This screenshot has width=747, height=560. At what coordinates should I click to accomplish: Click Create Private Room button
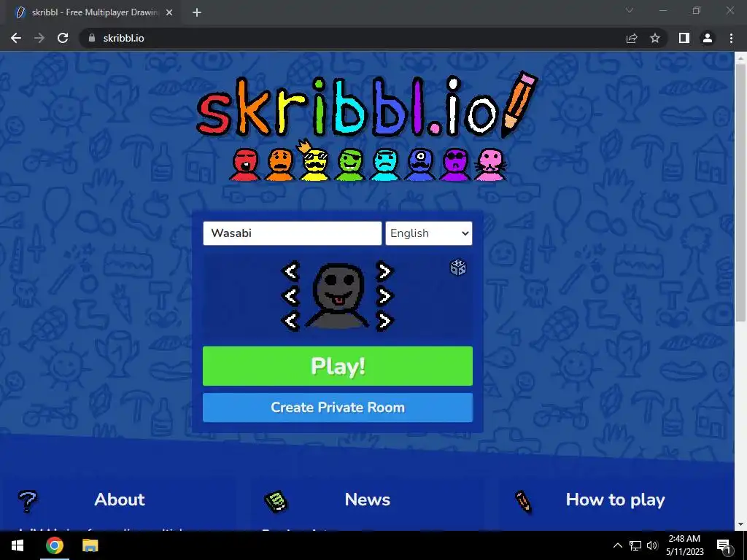coord(337,407)
